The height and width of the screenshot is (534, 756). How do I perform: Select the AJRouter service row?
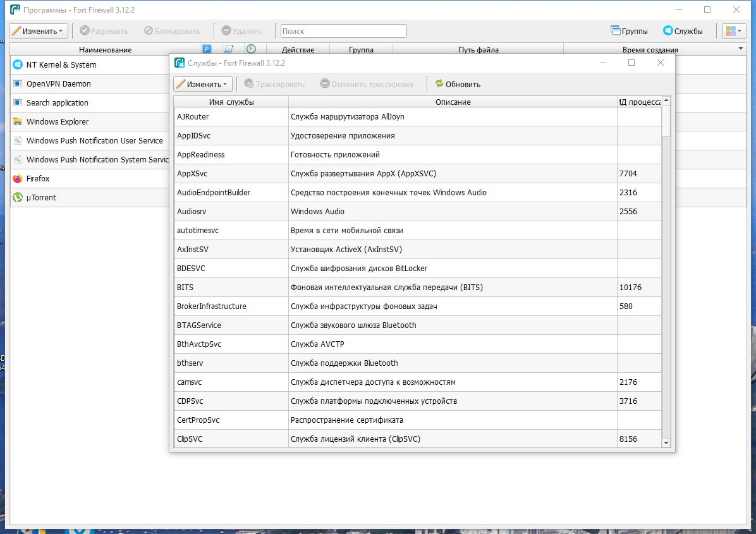pos(418,117)
